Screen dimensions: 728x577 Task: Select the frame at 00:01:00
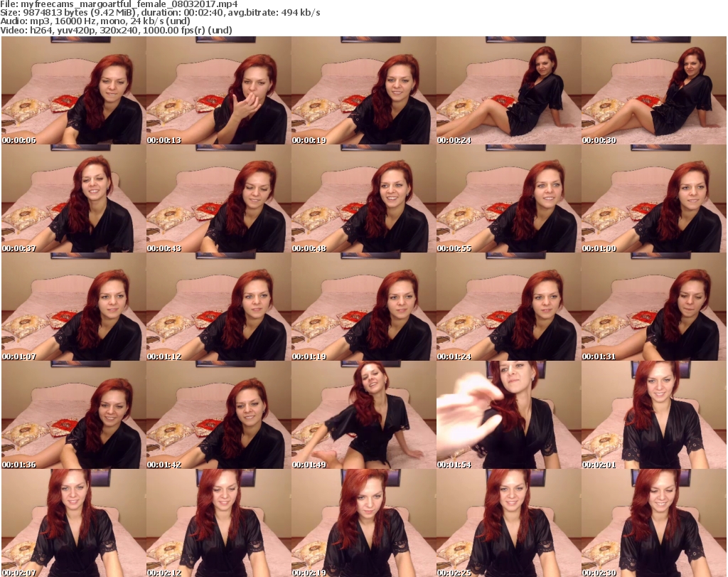(x=653, y=198)
